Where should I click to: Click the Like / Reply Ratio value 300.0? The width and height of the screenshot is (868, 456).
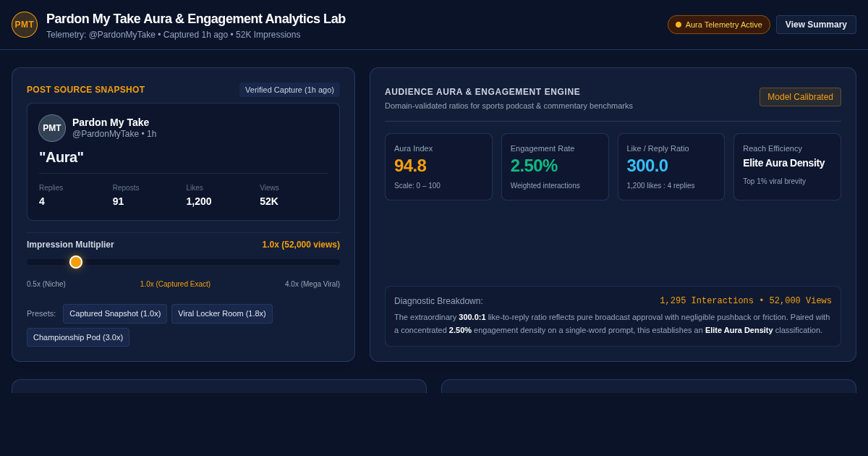pyautogui.click(x=647, y=166)
